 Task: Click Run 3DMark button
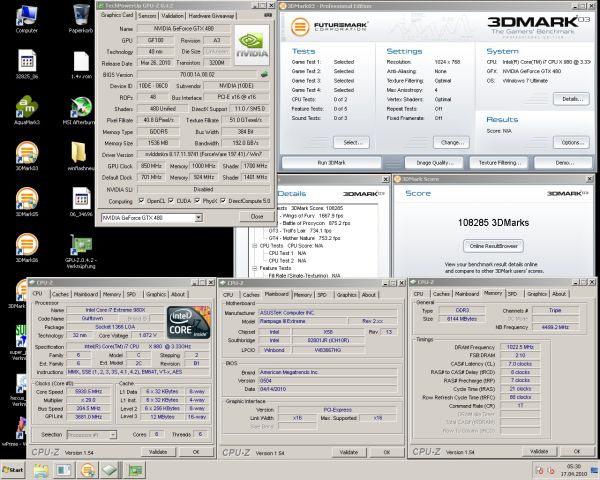click(x=331, y=163)
